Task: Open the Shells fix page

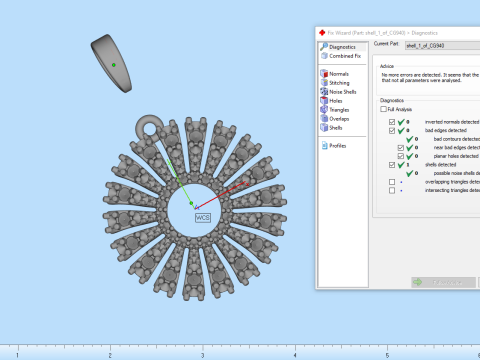Action: coord(335,128)
